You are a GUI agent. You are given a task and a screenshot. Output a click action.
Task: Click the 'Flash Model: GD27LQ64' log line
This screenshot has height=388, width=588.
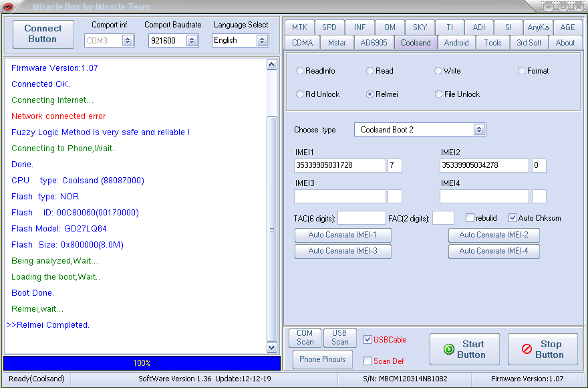tap(59, 229)
